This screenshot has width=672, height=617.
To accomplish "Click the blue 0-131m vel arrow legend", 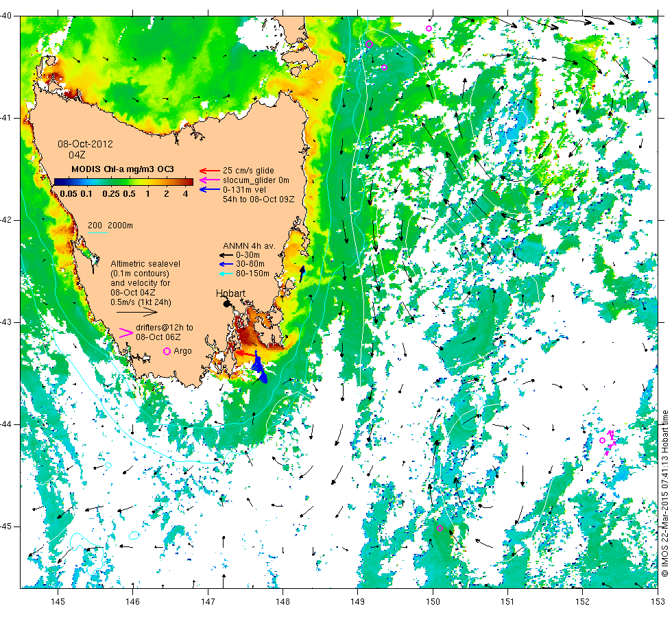I will pos(210,189).
